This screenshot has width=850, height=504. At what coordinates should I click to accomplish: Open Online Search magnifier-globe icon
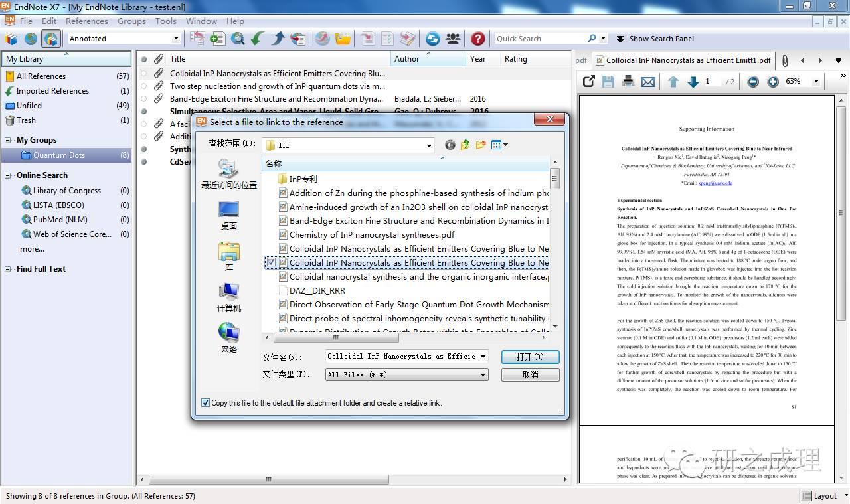tap(238, 39)
